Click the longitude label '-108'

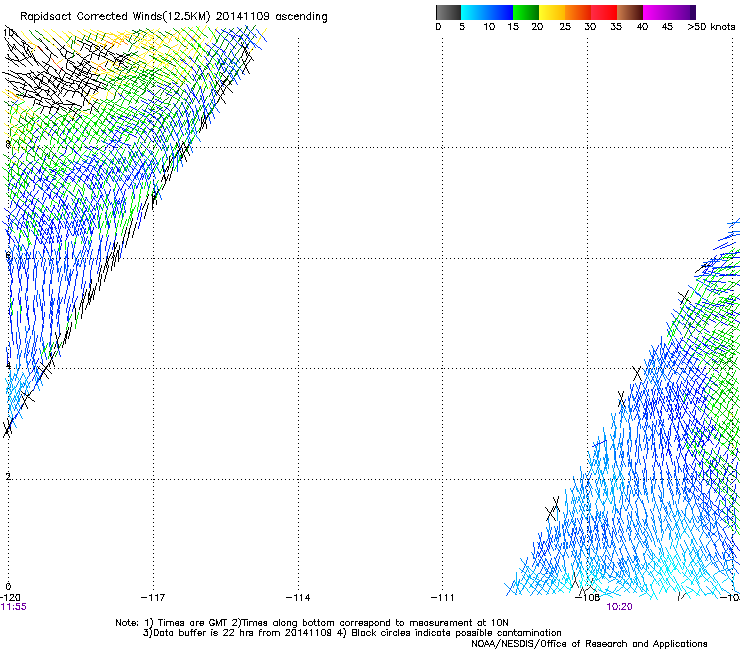(x=588, y=598)
